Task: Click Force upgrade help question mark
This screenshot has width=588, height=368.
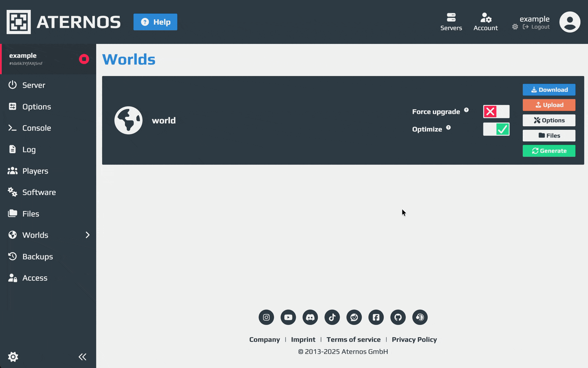Action: [x=466, y=110]
